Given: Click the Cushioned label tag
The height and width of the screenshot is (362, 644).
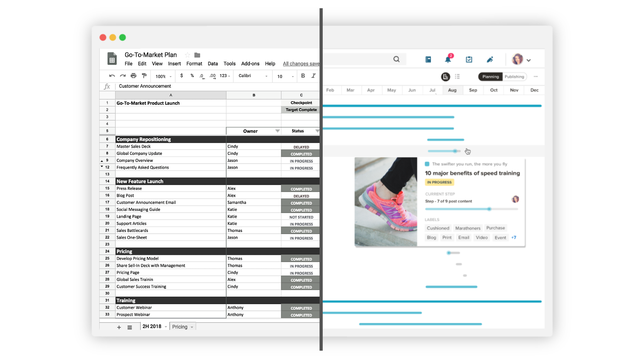Looking at the screenshot, I should coord(438,228).
